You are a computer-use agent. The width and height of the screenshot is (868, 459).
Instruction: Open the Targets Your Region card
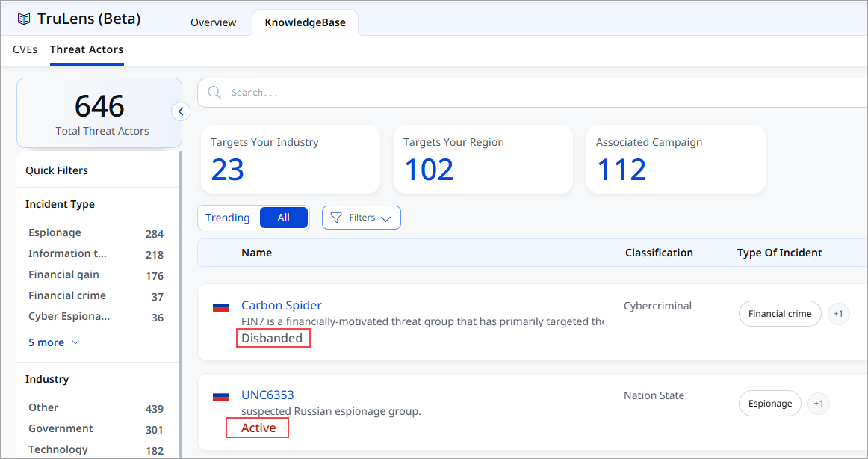click(x=483, y=159)
